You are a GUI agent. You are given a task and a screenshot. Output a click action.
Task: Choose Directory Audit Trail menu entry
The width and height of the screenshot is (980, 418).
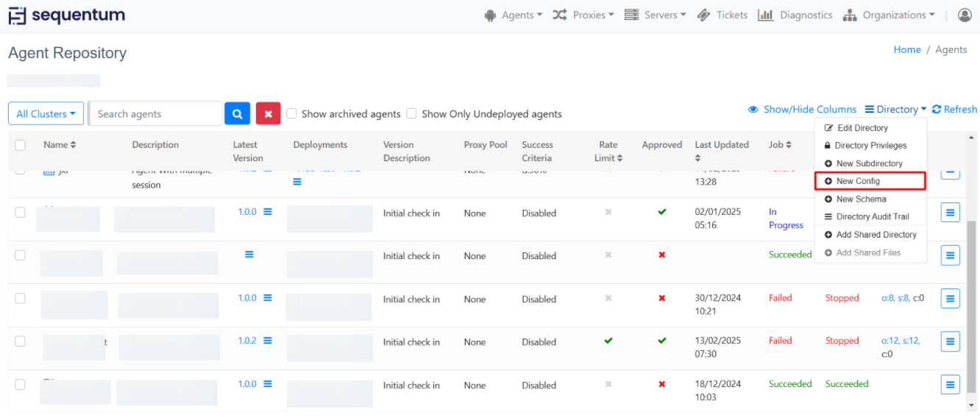click(872, 216)
